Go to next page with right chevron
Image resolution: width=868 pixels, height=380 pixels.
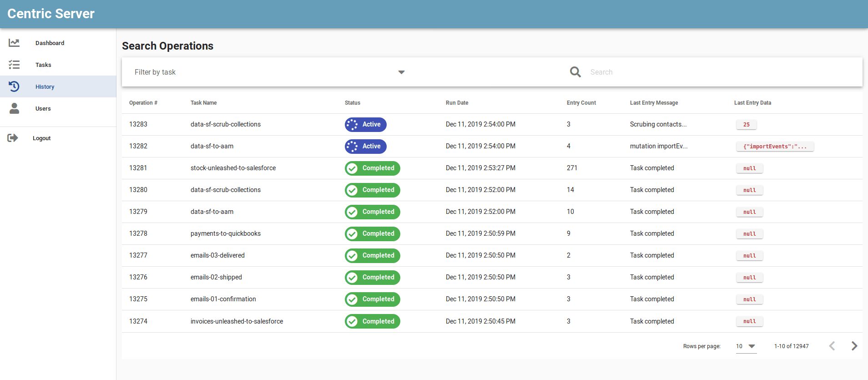click(854, 346)
